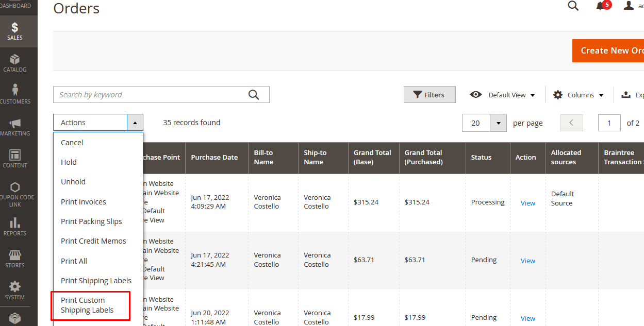Select the Hold action
The width and height of the screenshot is (644, 326).
[x=69, y=162]
